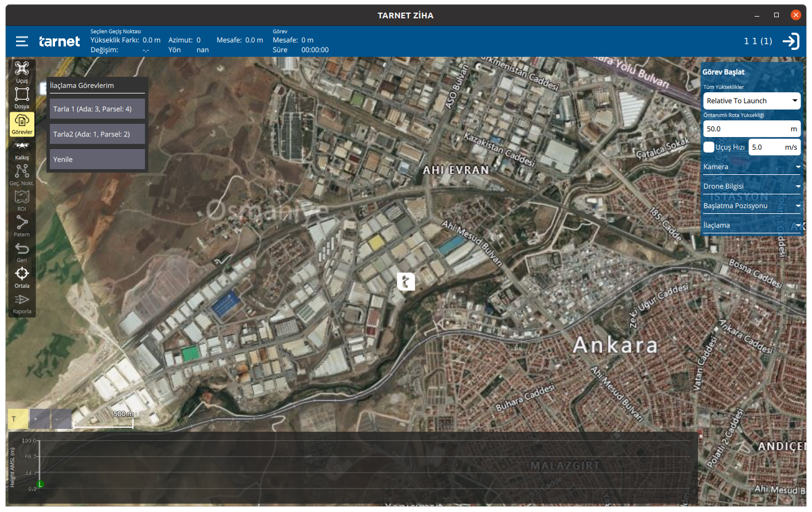Image resolution: width=812 pixels, height=512 pixels.
Task: Click the 500 m map scale bar
Action: point(104,423)
